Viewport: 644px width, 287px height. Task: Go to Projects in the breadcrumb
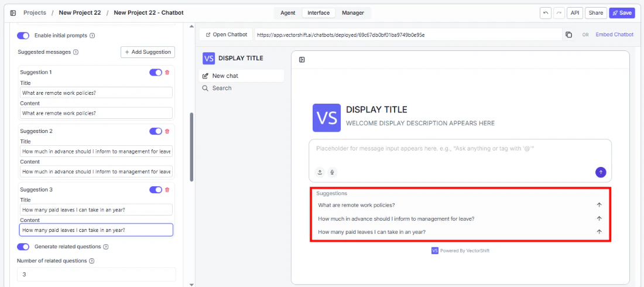click(35, 13)
